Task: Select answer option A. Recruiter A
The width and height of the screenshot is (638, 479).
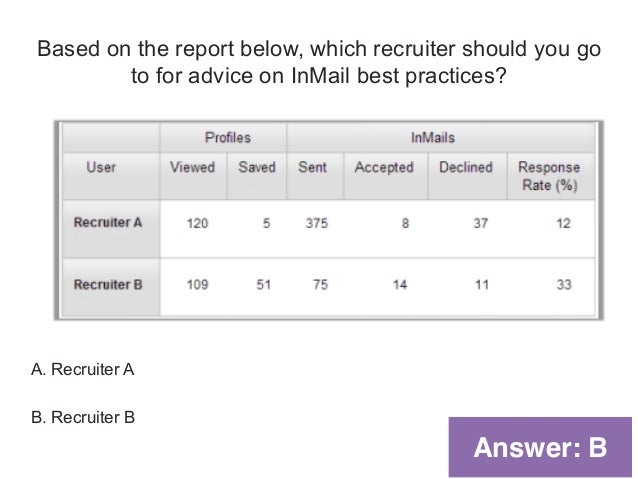Action: (x=83, y=370)
